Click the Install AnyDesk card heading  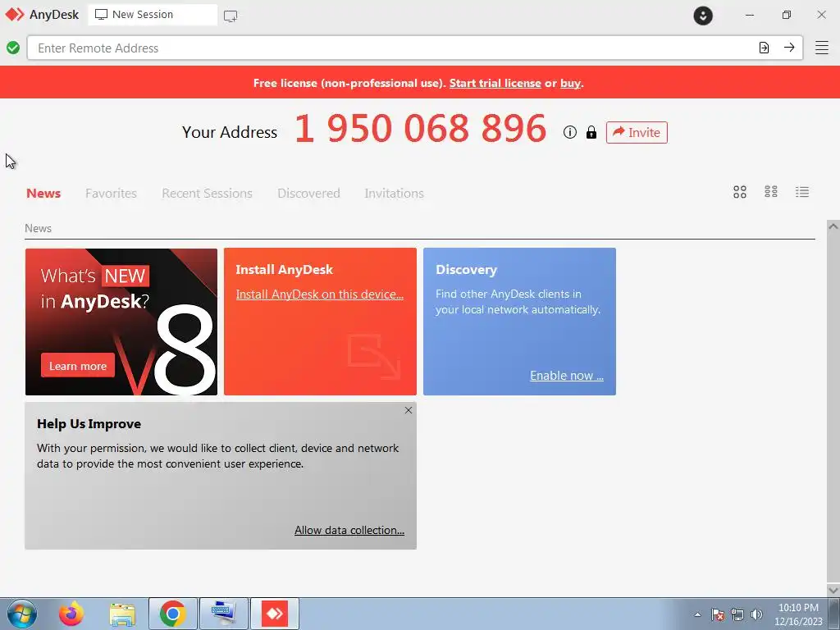[285, 269]
